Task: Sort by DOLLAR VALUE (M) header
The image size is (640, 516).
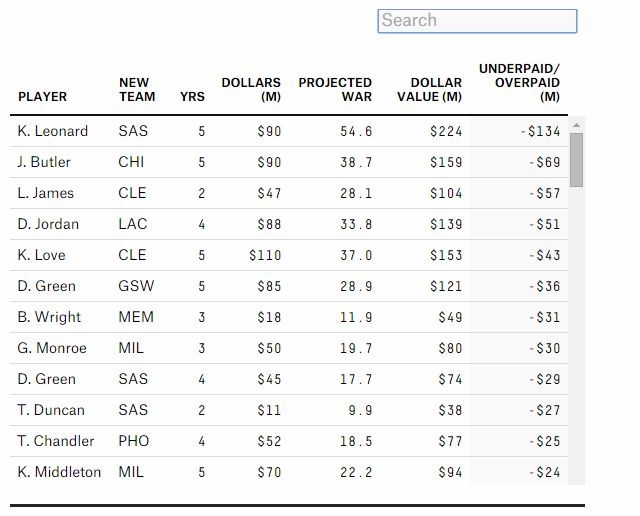Action: (436, 90)
